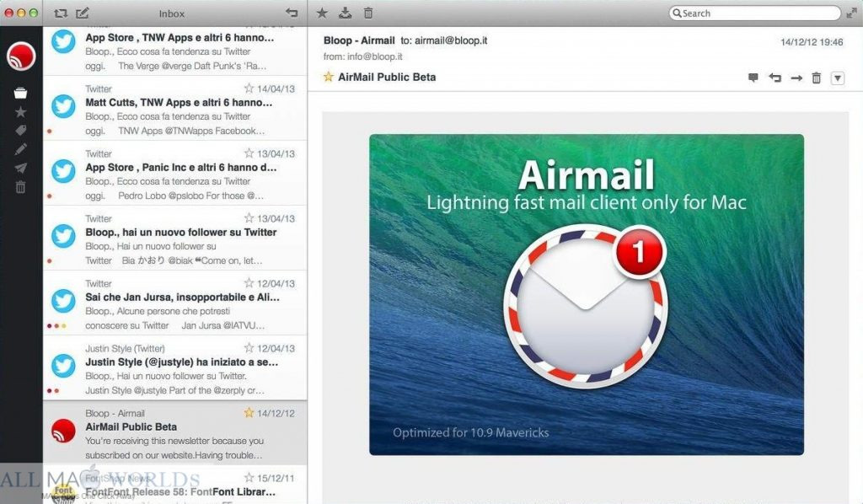Open the FontFont Release 58 message
Viewport: 863px width, 504px height.
point(175,485)
